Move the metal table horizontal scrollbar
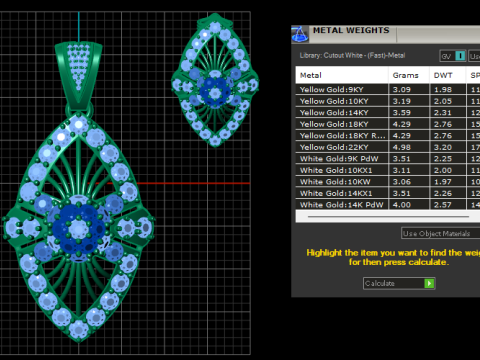The image size is (480, 360). coord(389,216)
